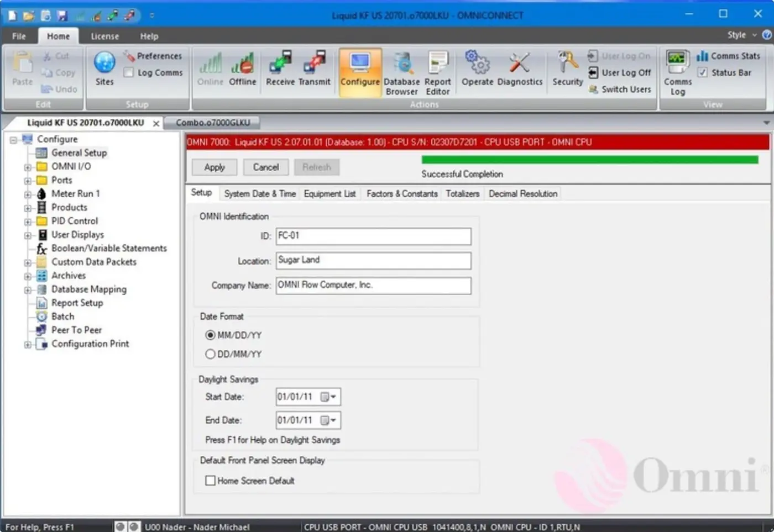Go to the Factors & Constants tab
This screenshot has height=532, width=774.
coord(402,194)
